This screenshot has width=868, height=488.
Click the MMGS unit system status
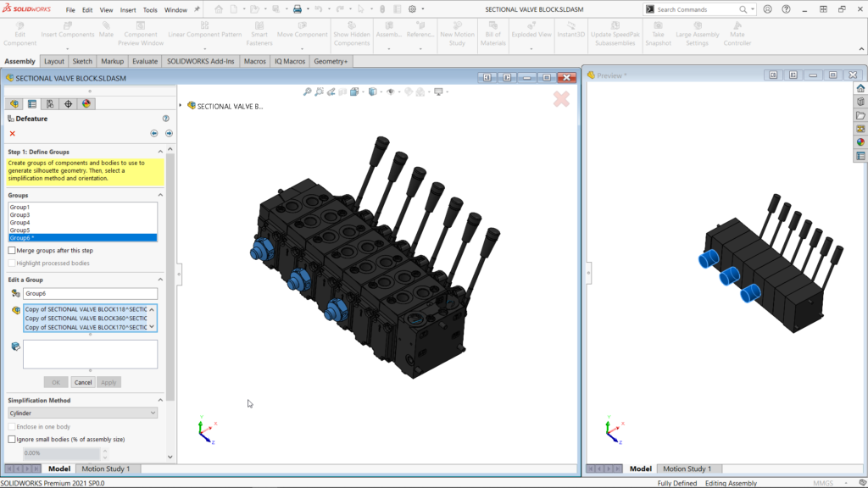822,483
